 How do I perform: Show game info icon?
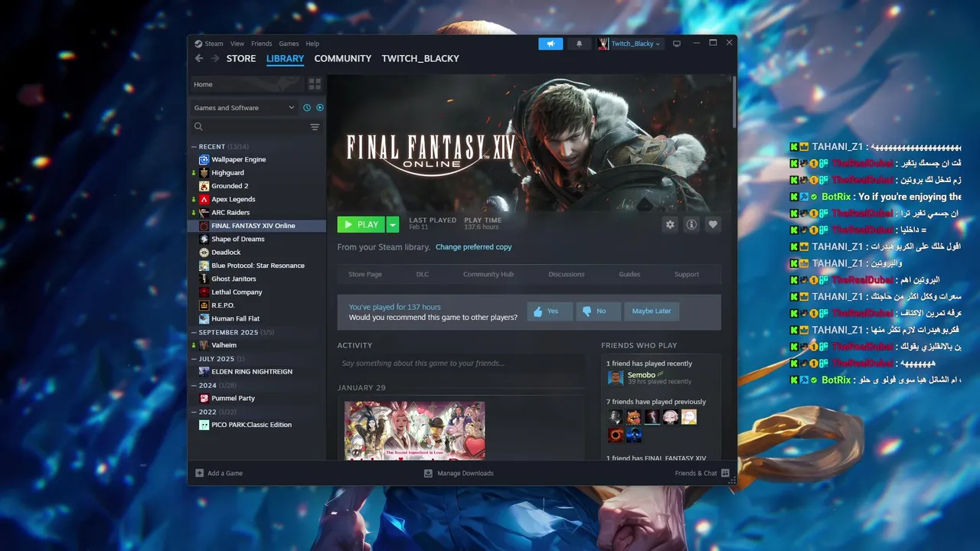691,224
